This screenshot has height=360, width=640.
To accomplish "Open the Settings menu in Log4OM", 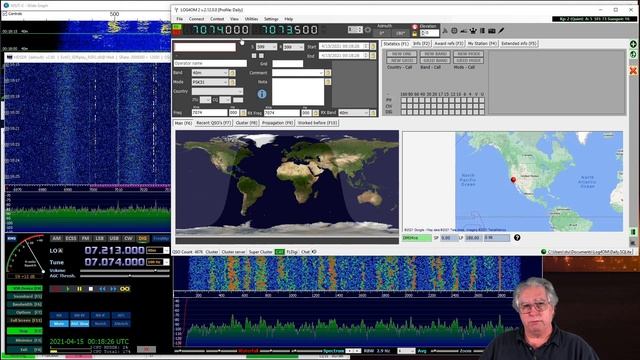I will [x=271, y=19].
